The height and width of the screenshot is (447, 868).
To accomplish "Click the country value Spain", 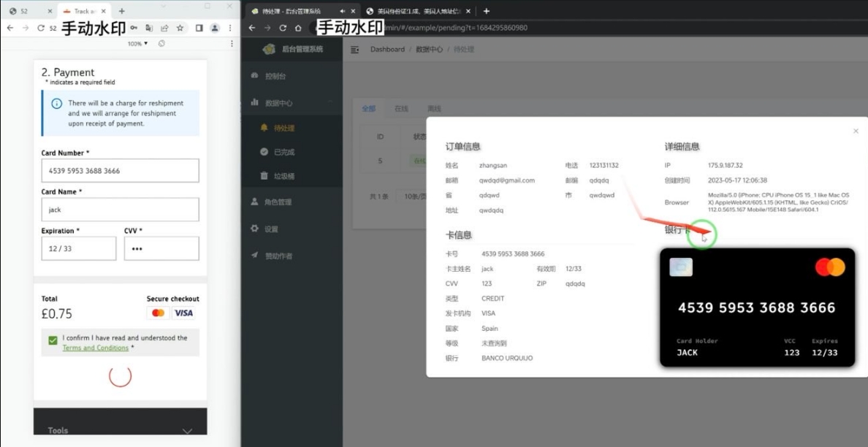I will (x=490, y=329).
